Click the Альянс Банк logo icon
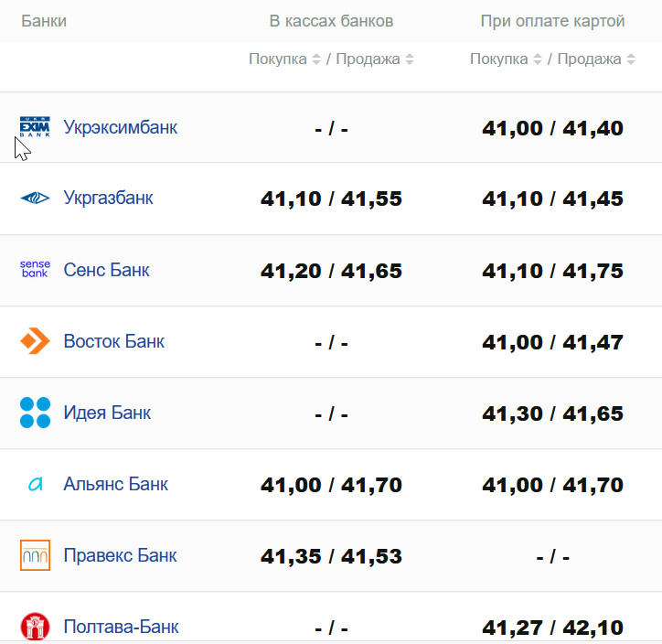Image resolution: width=662 pixels, height=644 pixels. 35,484
